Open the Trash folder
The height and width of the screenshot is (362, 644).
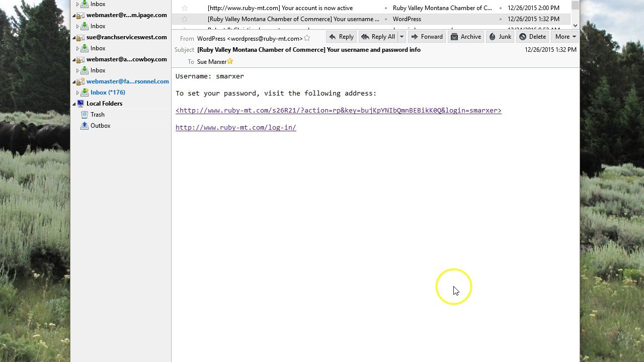(x=98, y=115)
